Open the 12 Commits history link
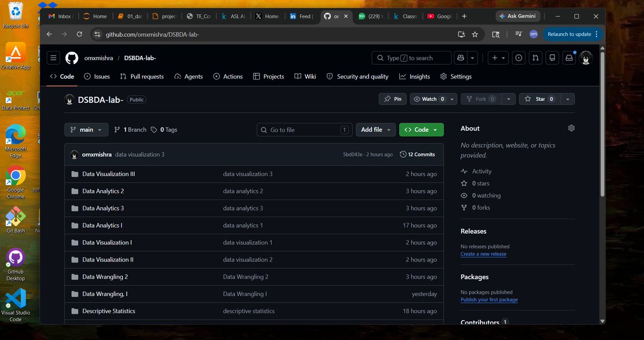644x340 pixels. coord(418,154)
